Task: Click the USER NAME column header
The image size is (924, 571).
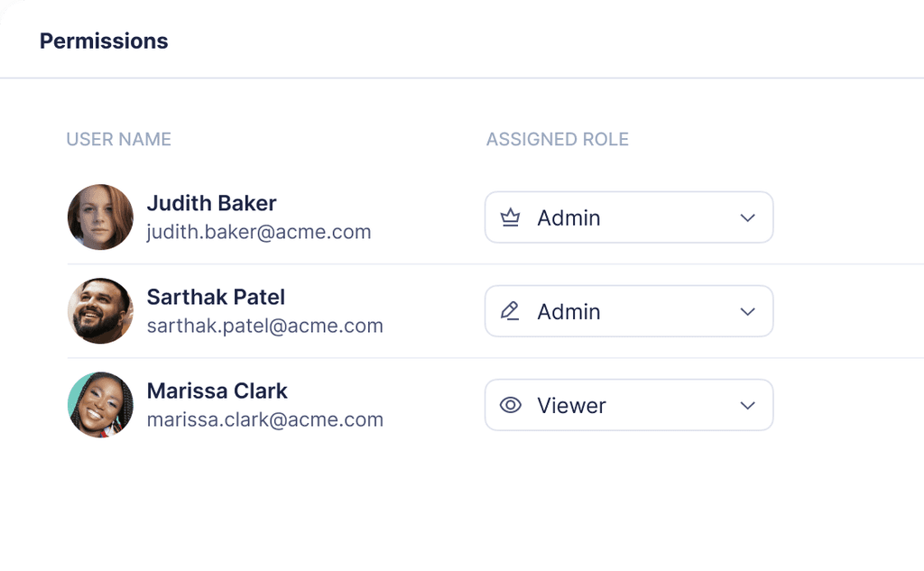Action: point(118,140)
